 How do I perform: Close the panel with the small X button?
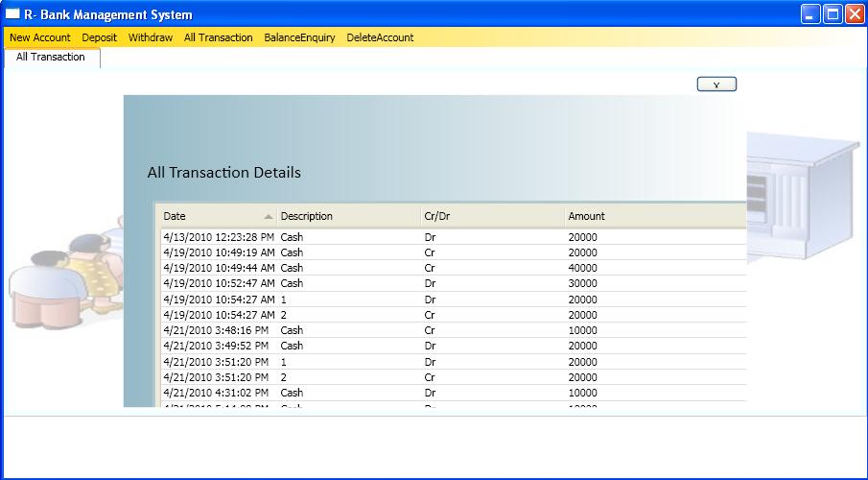pyautogui.click(x=716, y=84)
